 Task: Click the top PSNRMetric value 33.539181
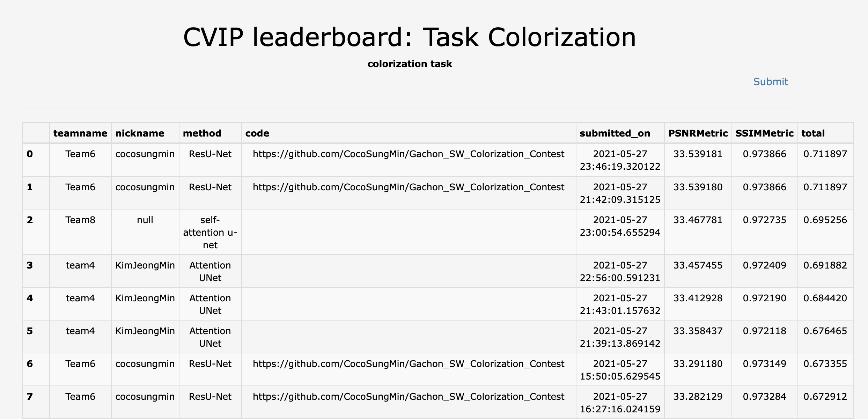coord(697,154)
